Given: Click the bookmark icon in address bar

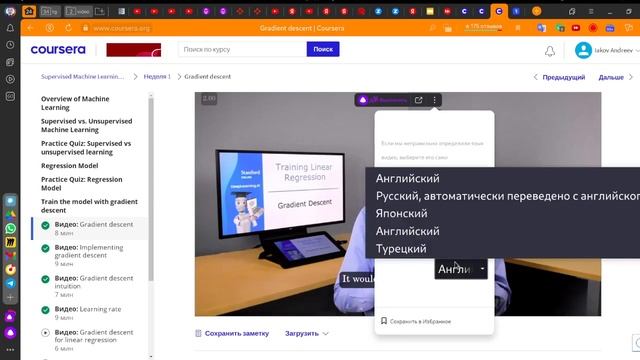Looking at the screenshot, I should pos(518,28).
